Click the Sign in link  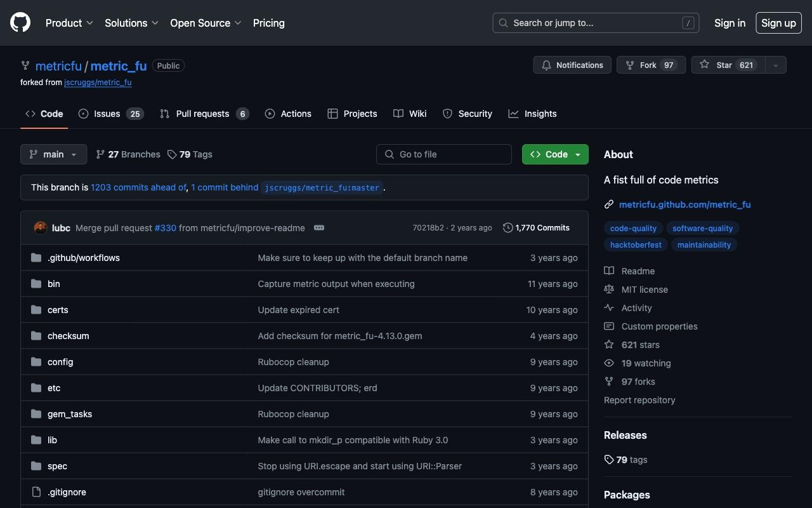coord(730,23)
